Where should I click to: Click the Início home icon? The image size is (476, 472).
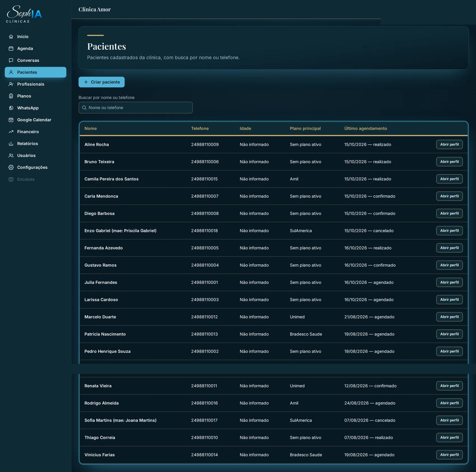pyautogui.click(x=11, y=37)
